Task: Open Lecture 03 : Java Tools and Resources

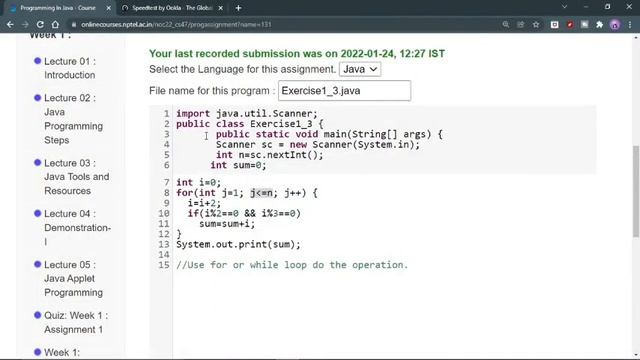Action: [77, 177]
